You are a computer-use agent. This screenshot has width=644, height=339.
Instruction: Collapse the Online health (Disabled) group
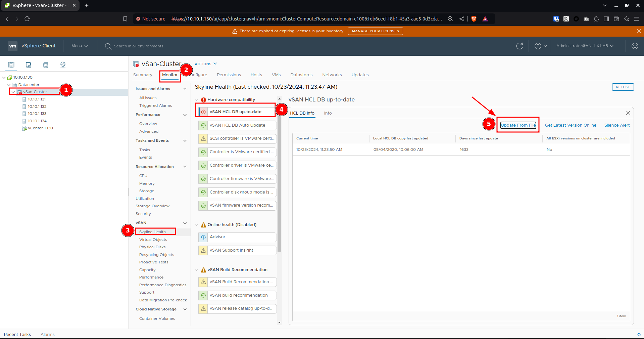coord(197,225)
